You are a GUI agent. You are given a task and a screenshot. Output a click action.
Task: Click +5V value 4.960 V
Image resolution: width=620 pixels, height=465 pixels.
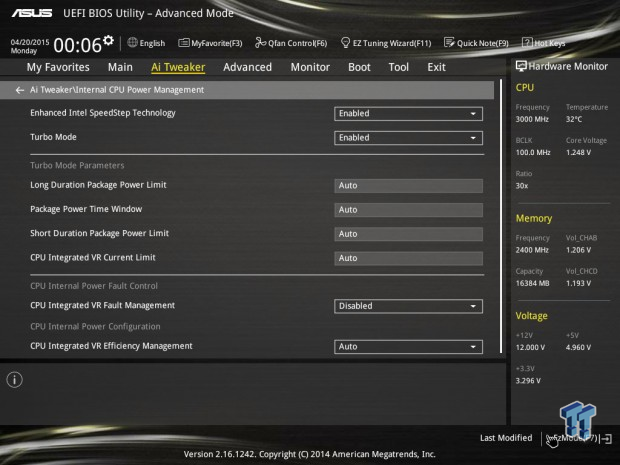578,348
